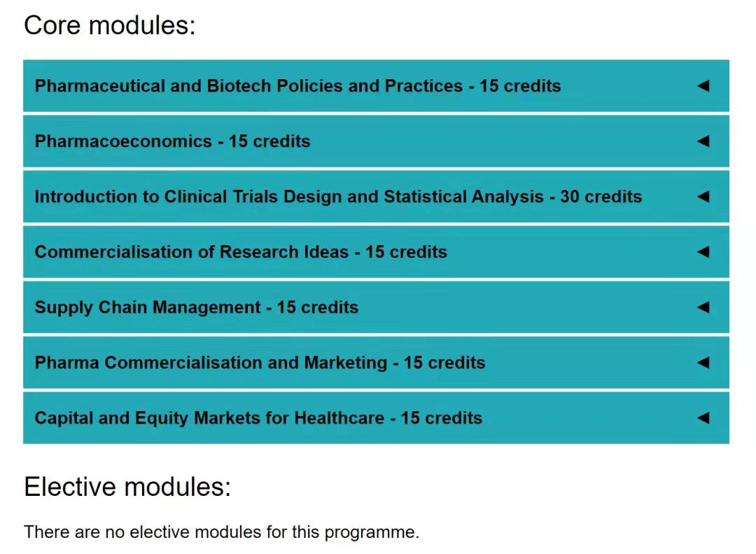Click triangle on Pharma Commercialisation and Marketing row
The height and width of the screenshot is (554, 756).
click(703, 362)
